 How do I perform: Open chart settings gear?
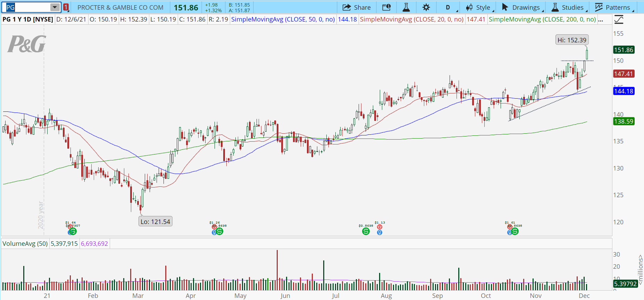coord(426,7)
